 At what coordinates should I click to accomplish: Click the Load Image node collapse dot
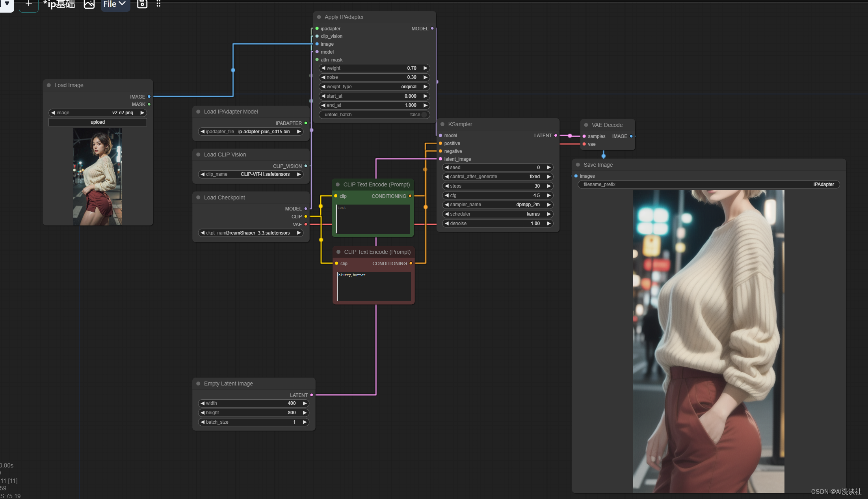tap(49, 85)
